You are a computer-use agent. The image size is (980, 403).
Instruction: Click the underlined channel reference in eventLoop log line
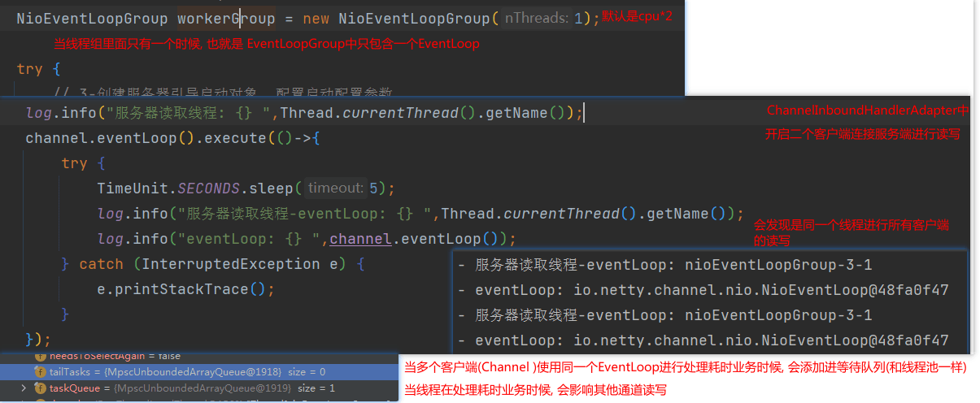click(360, 239)
